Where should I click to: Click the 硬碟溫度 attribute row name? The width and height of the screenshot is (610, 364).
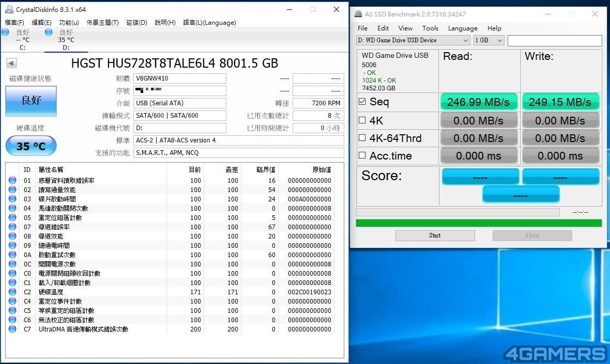51,292
